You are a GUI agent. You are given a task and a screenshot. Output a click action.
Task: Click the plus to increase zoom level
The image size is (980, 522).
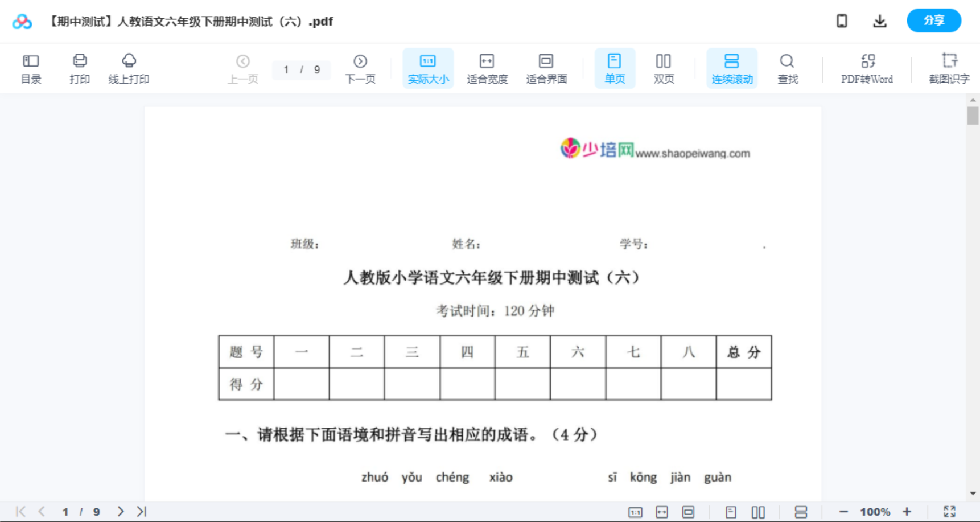(x=907, y=511)
